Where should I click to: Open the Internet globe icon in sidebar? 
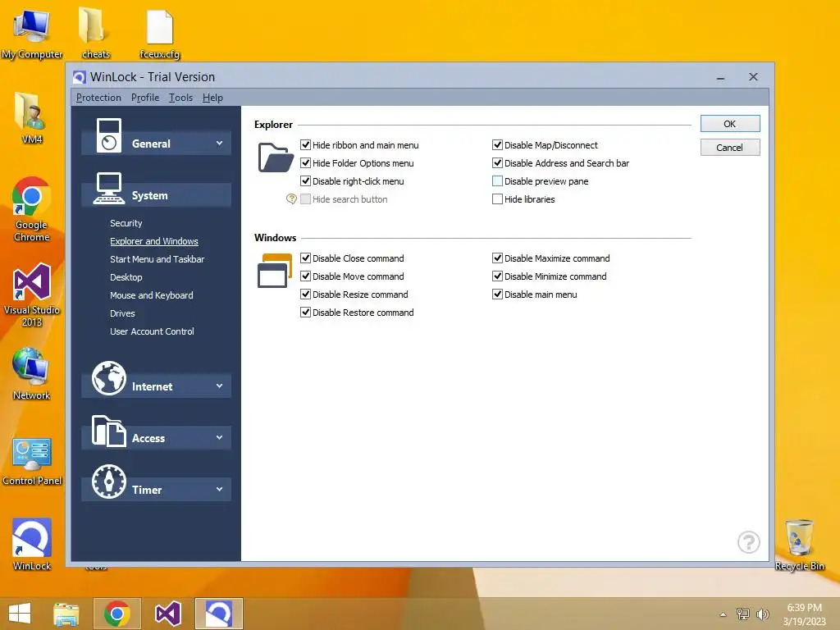click(x=109, y=377)
